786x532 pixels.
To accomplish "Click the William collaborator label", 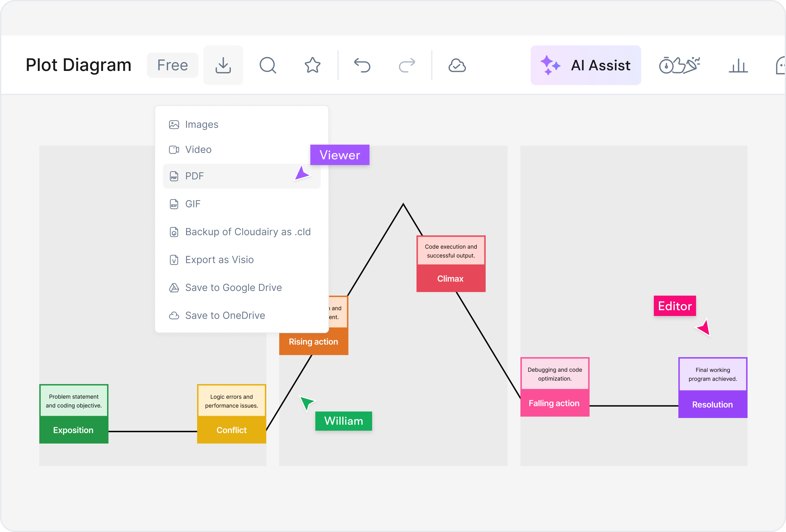I will pos(343,421).
